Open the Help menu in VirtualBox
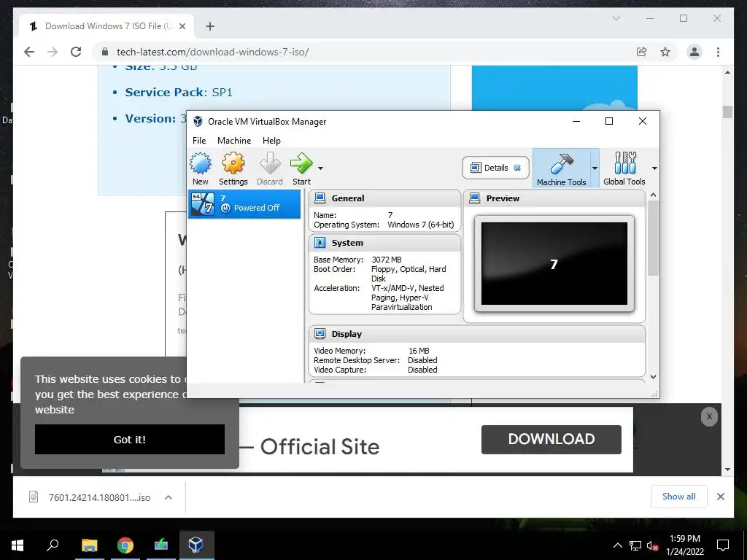Image resolution: width=747 pixels, height=560 pixels. click(x=271, y=141)
